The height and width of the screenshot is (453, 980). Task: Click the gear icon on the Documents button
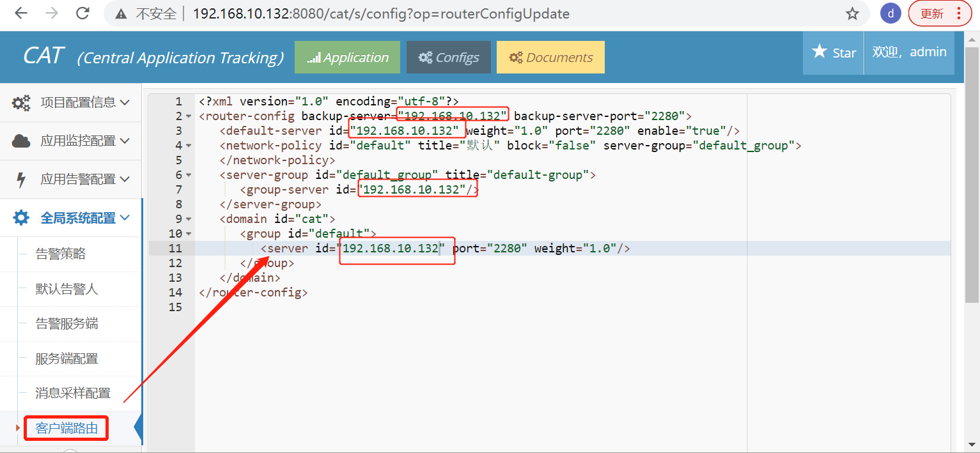pyautogui.click(x=517, y=57)
